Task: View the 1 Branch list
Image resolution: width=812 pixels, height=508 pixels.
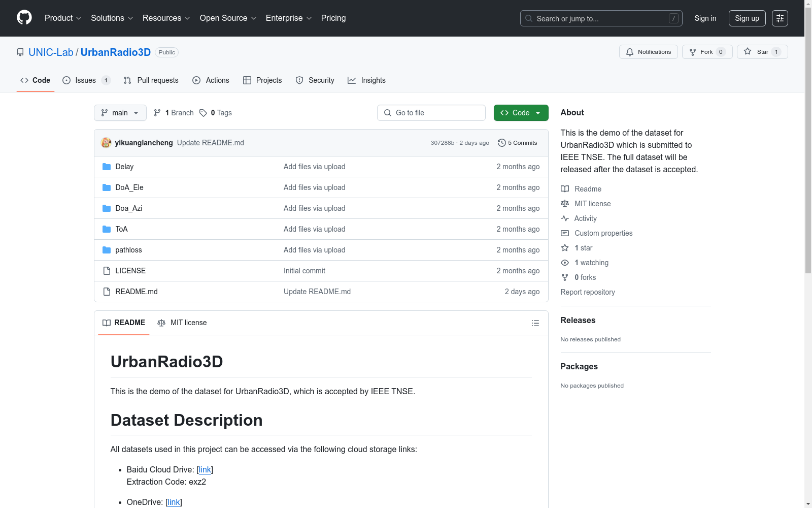Action: click(x=174, y=113)
